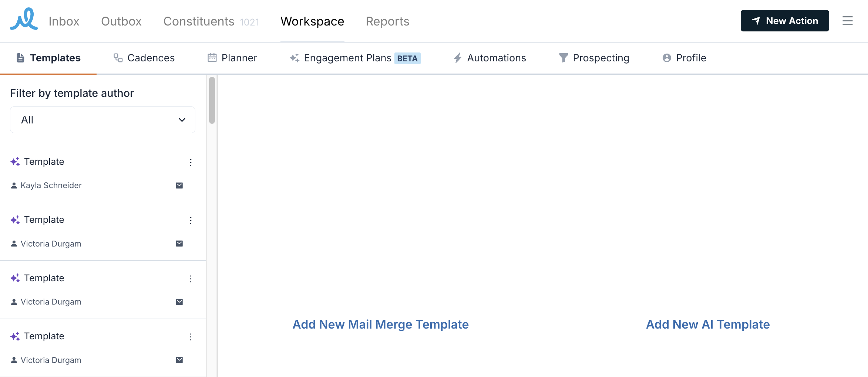Click envelope icon on Kayla Schneider's template
868x377 pixels.
179,186
